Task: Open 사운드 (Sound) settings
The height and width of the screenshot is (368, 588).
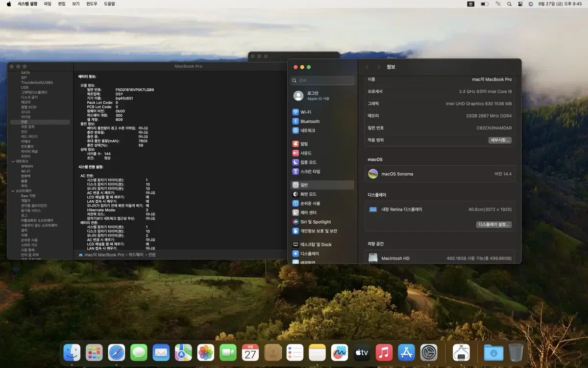Action: pyautogui.click(x=323, y=153)
